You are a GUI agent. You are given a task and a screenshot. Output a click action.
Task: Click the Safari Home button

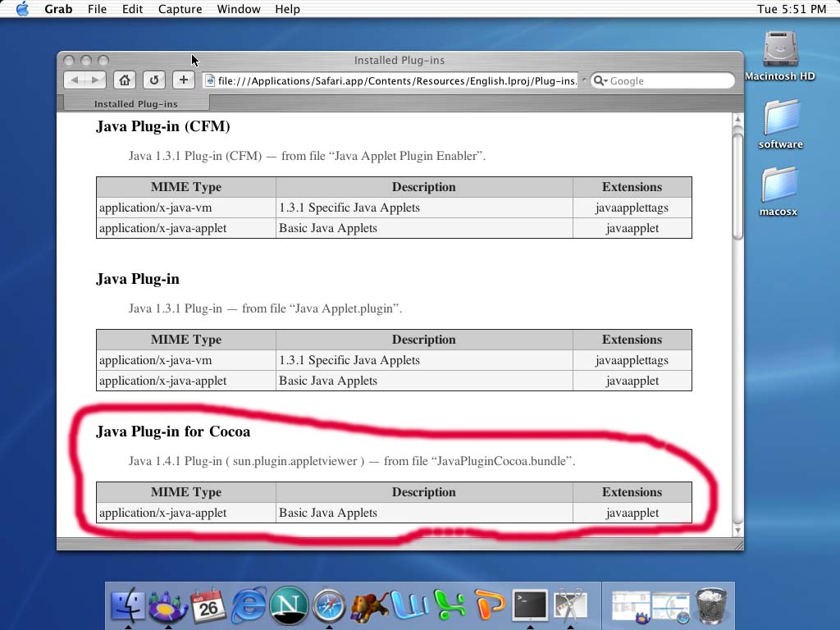(x=125, y=80)
